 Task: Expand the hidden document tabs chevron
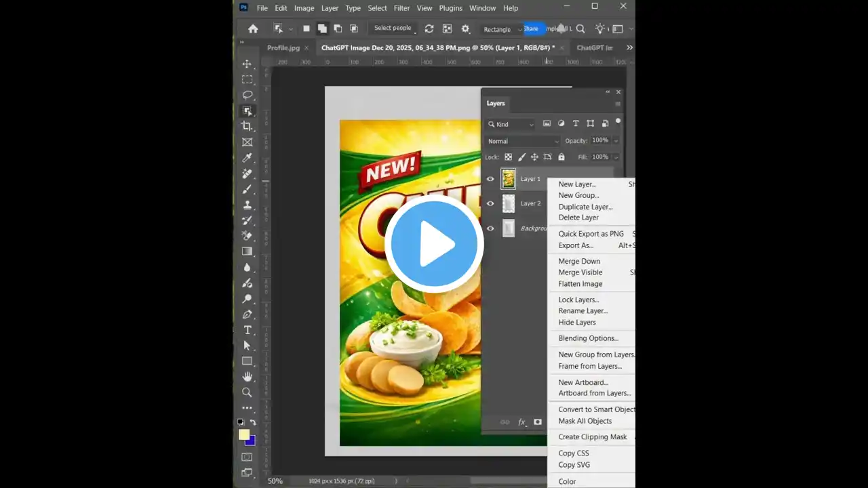(629, 47)
